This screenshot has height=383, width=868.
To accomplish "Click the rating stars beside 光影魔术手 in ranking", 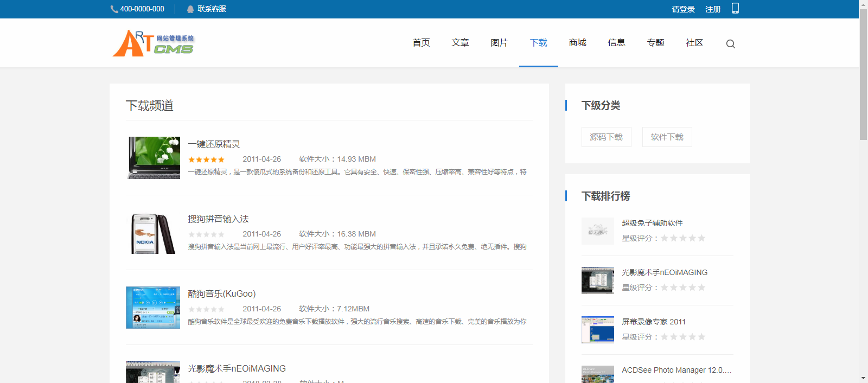I will click(683, 288).
